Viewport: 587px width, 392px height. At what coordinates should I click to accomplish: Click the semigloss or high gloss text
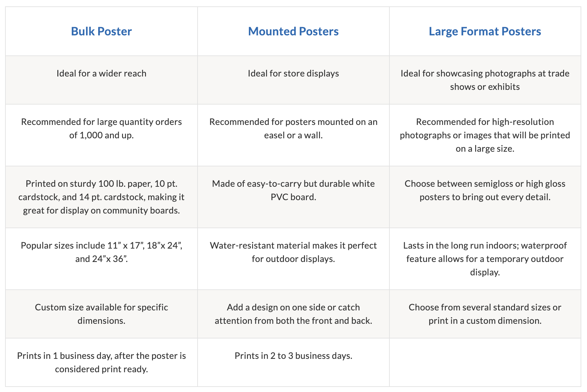[485, 190]
